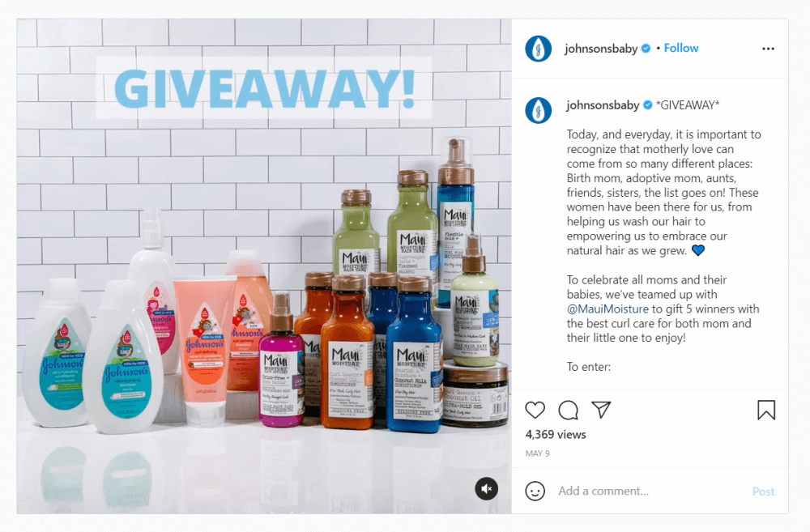Viewport: 810px width, 532px height.
Task: Unmute the video with speaker icon
Action: tap(486, 488)
